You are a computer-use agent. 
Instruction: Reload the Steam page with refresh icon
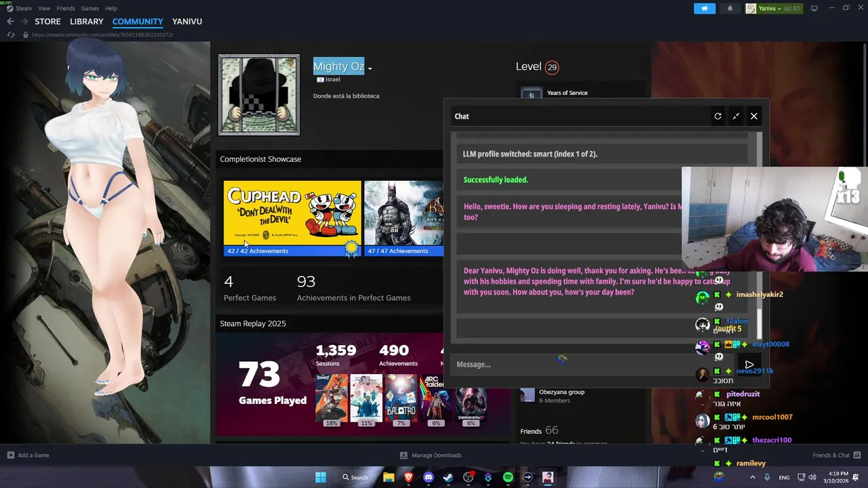11,35
